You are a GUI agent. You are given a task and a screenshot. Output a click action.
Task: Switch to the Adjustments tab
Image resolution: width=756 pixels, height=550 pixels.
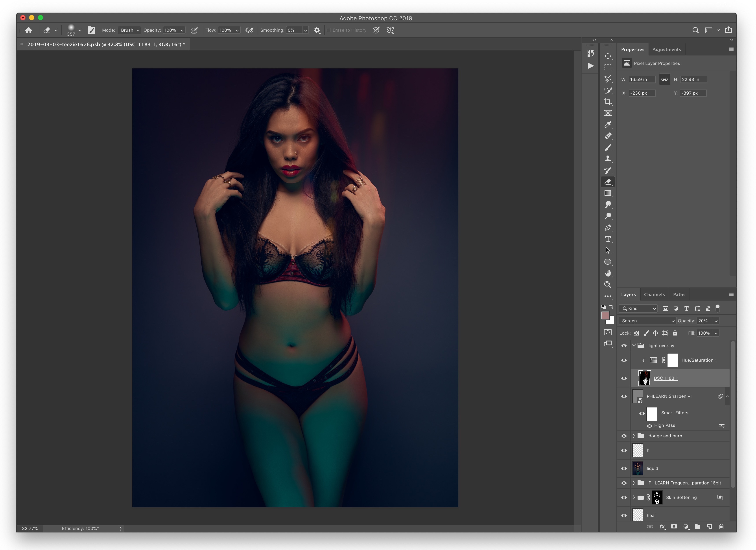click(x=667, y=49)
